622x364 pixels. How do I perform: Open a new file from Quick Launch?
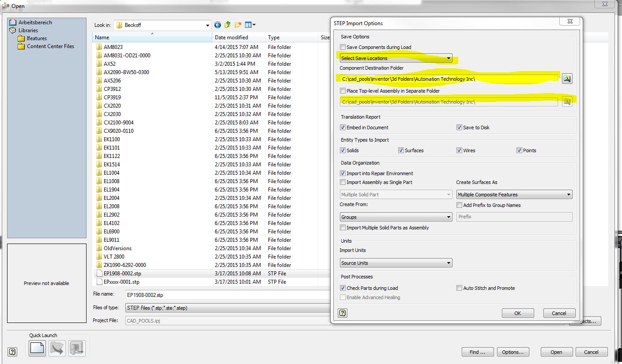[37, 348]
